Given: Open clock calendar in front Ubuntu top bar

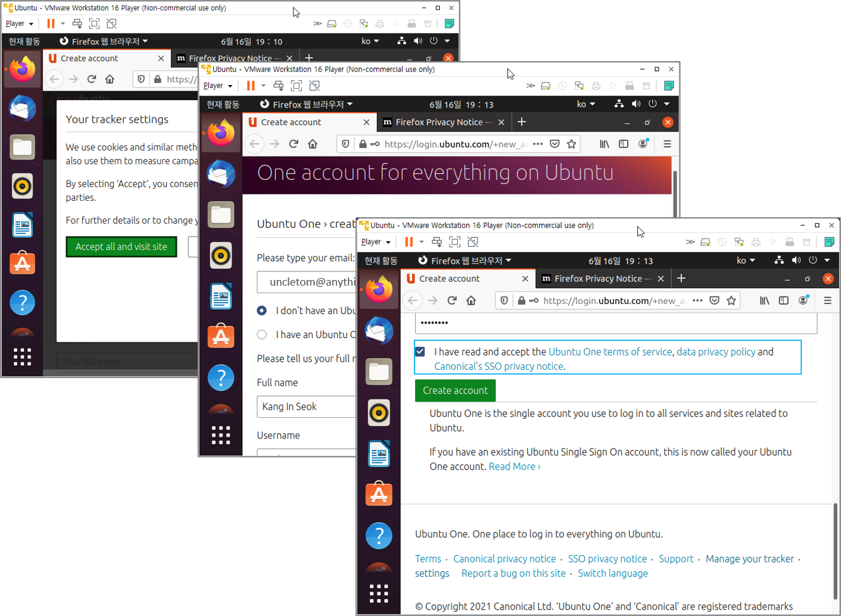Looking at the screenshot, I should coord(621,260).
